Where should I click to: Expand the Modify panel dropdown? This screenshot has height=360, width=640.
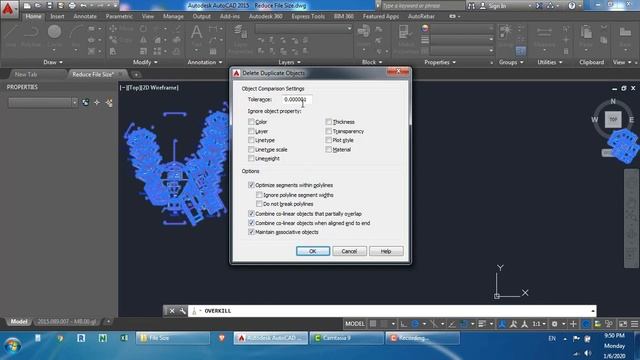tap(145, 62)
